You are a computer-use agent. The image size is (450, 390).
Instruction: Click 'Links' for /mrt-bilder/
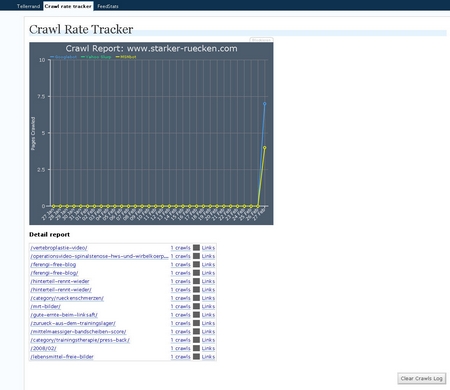(x=208, y=306)
